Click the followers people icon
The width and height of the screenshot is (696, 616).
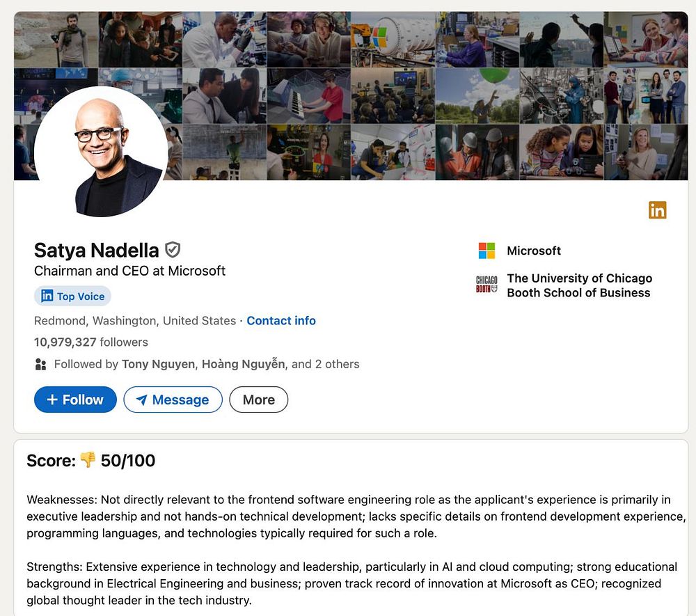[x=40, y=364]
